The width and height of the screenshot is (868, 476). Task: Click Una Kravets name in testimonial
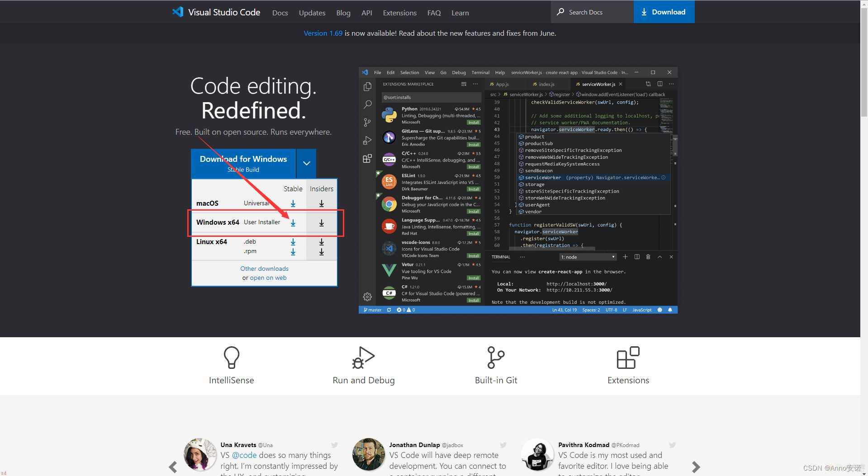238,445
